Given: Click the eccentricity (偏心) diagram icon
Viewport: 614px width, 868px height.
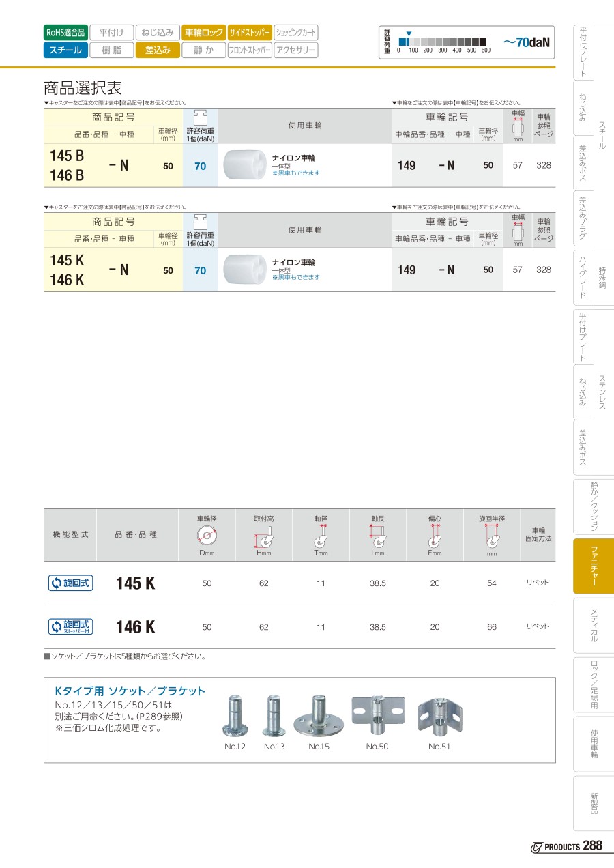Looking at the screenshot, I should coord(435,536).
